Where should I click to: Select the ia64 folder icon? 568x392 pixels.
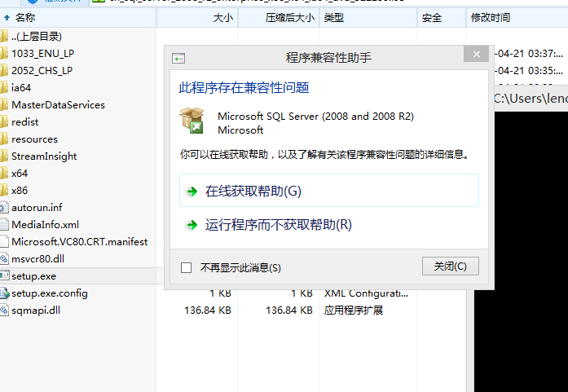(x=4, y=87)
